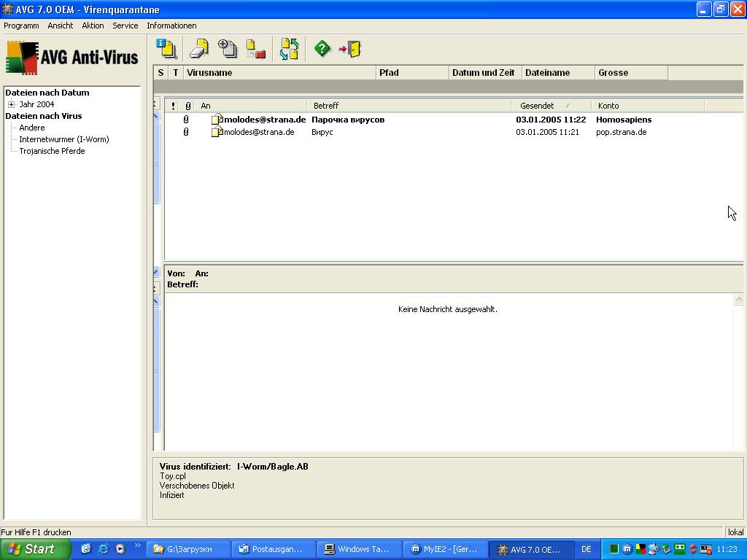Select Internetwurmer (I-Worm) tree item
This screenshot has width=747, height=560.
tap(64, 139)
